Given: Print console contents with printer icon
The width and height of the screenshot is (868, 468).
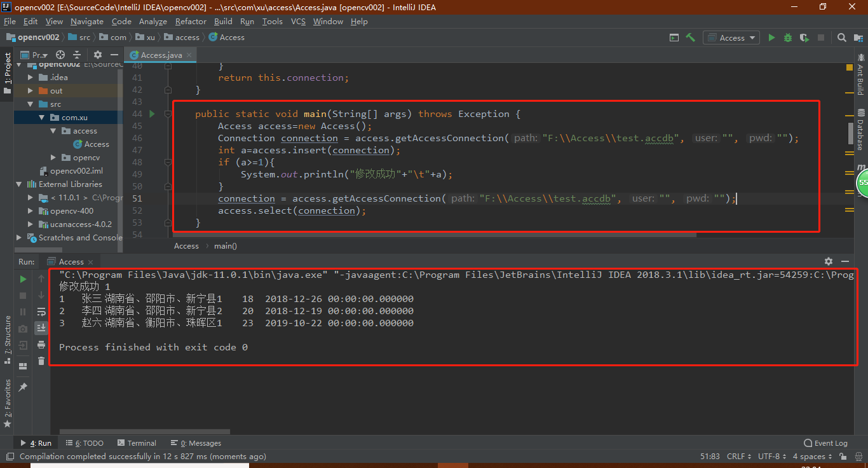Looking at the screenshot, I should tap(41, 345).
